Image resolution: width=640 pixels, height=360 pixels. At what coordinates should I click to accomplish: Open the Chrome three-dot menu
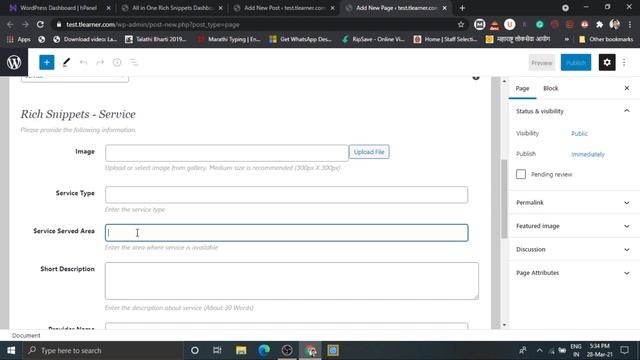[630, 24]
